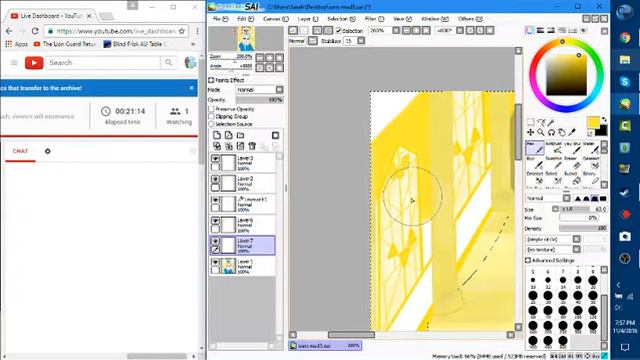Open the Edit menu in SAI
This screenshot has width=640, height=360.
pos(245,19)
